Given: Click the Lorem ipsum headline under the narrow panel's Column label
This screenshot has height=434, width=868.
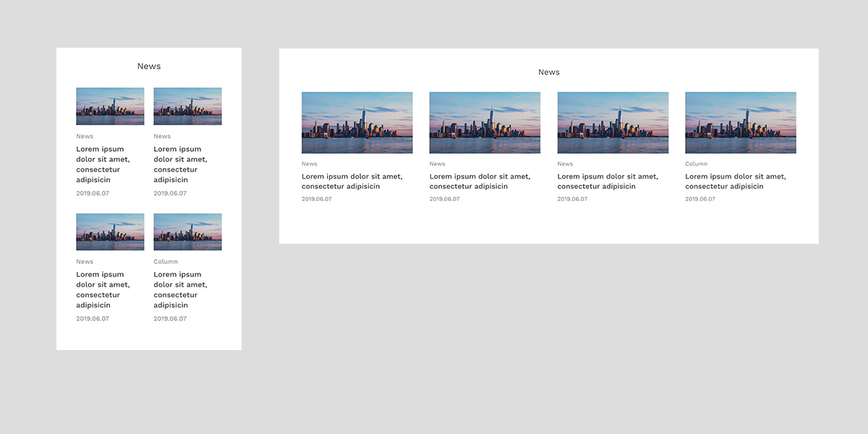Looking at the screenshot, I should (x=180, y=289).
